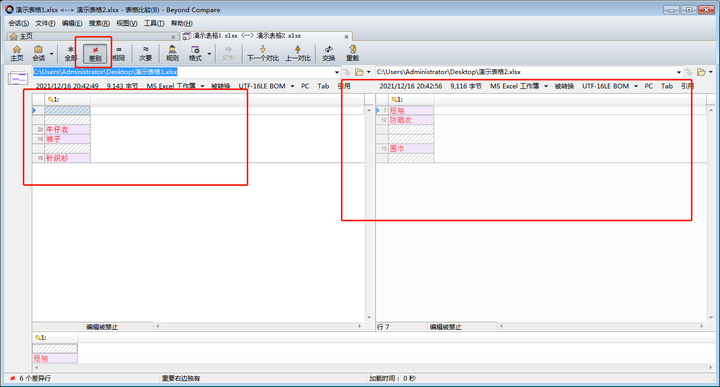The height and width of the screenshot is (387, 720).
Task: Open the 格式 Format icon
Action: pos(195,53)
